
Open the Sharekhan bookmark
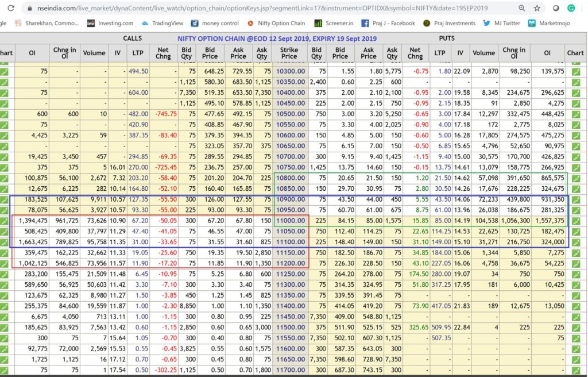(x=47, y=24)
